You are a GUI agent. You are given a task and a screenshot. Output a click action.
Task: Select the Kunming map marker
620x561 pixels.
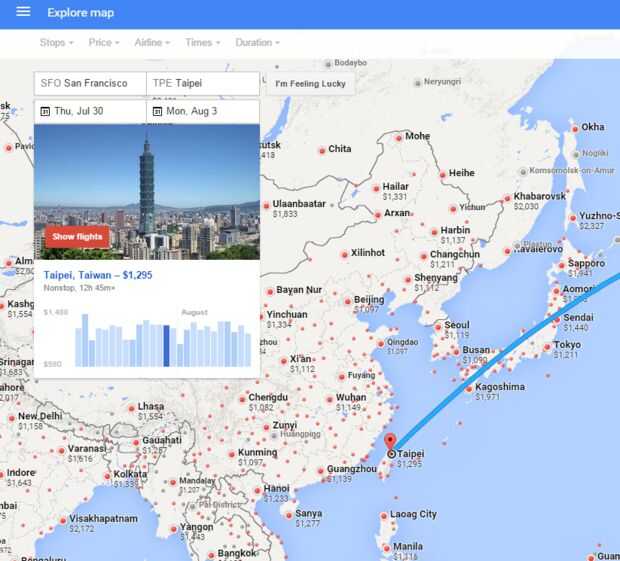(x=232, y=455)
